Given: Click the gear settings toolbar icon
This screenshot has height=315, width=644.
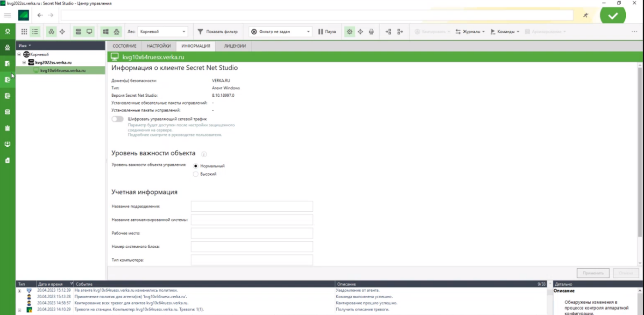Looking at the screenshot, I should point(349,32).
